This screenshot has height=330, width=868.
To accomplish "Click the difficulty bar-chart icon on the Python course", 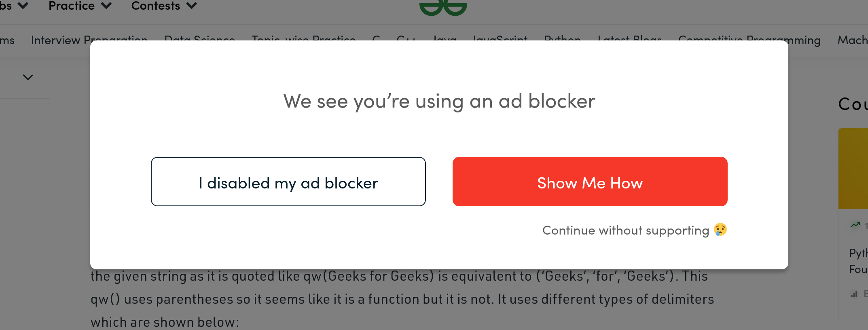I will [854, 295].
